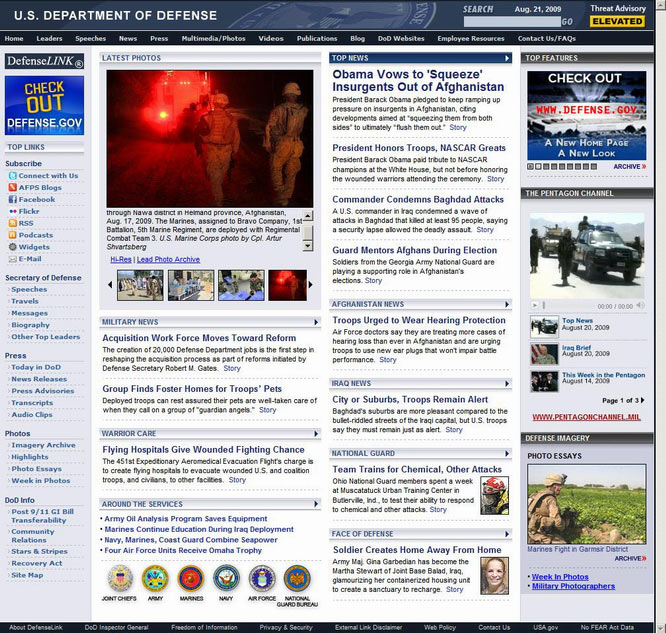This screenshot has height=633, width=666.
Task: Expand the National Guard section arrow
Action: point(507,453)
